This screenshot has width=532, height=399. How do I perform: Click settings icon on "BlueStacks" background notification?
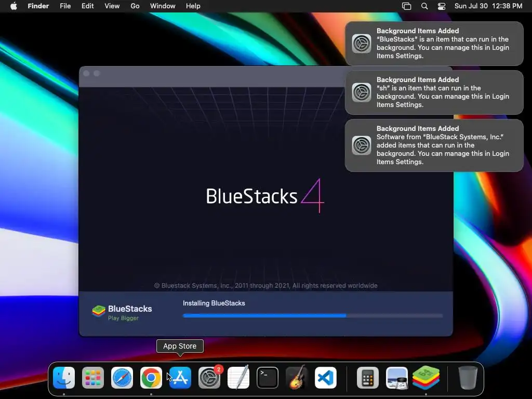click(362, 44)
